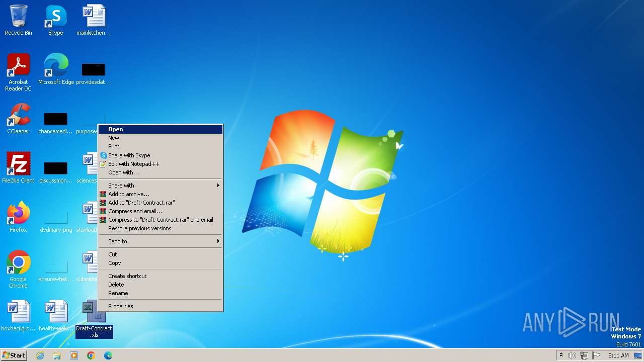Launch Internet Explorer from taskbar
Viewport: 644px width, 362px height.
pos(40,355)
